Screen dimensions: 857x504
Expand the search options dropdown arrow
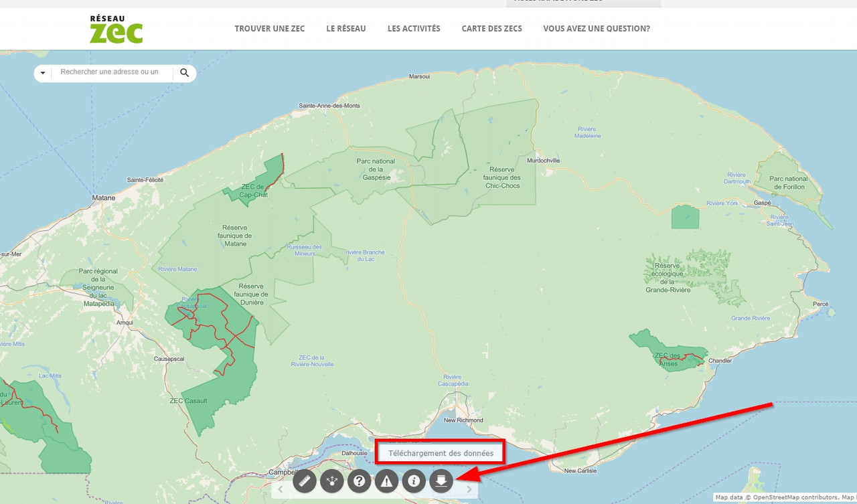coord(43,72)
